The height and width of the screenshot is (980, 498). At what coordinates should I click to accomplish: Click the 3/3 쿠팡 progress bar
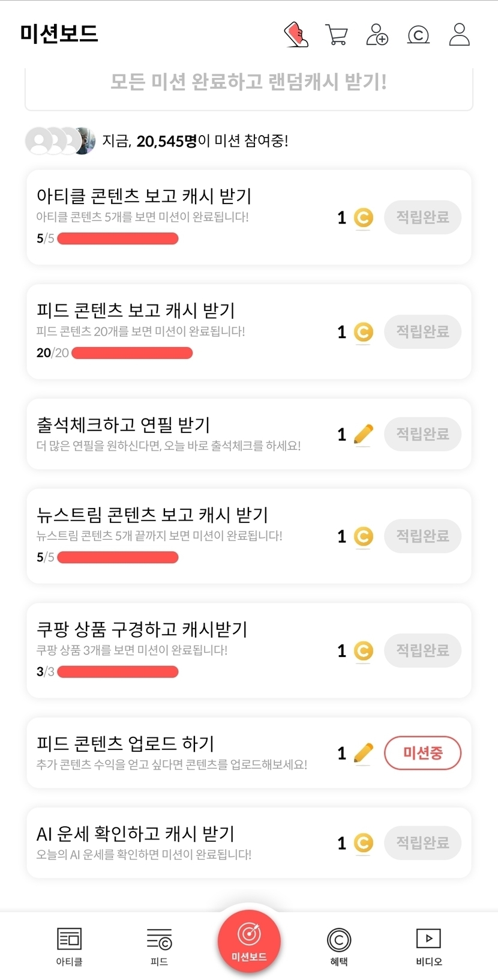pyautogui.click(x=118, y=671)
